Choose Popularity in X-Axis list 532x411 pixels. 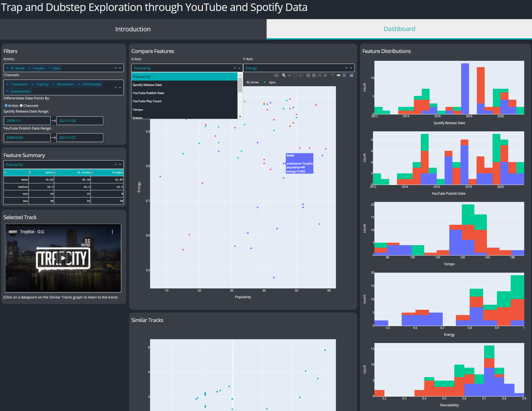coord(185,76)
